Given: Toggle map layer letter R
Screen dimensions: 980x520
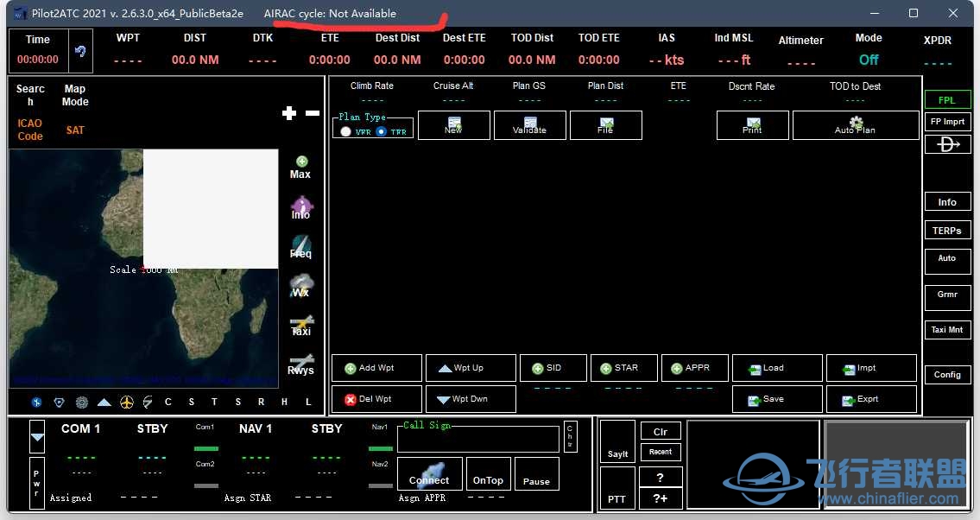Looking at the screenshot, I should [x=262, y=402].
